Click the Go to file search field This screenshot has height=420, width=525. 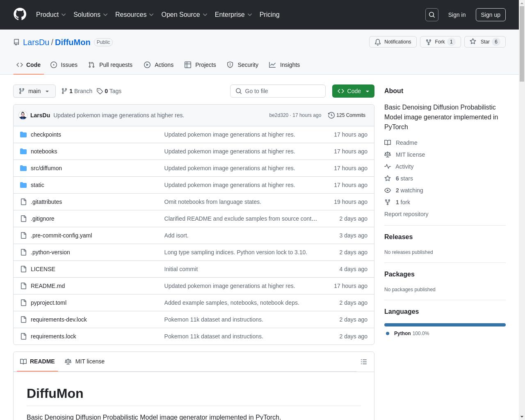(x=278, y=91)
